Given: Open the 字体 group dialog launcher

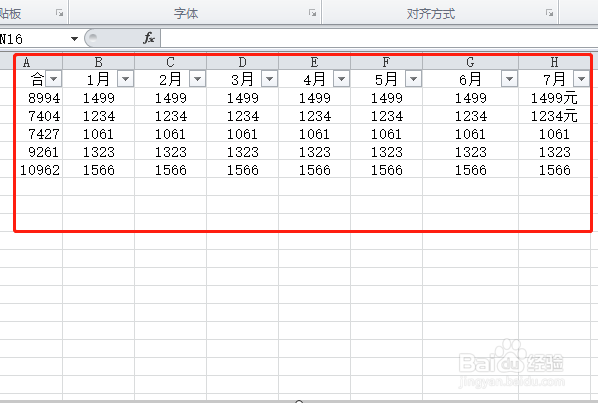Looking at the screenshot, I should (x=312, y=13).
